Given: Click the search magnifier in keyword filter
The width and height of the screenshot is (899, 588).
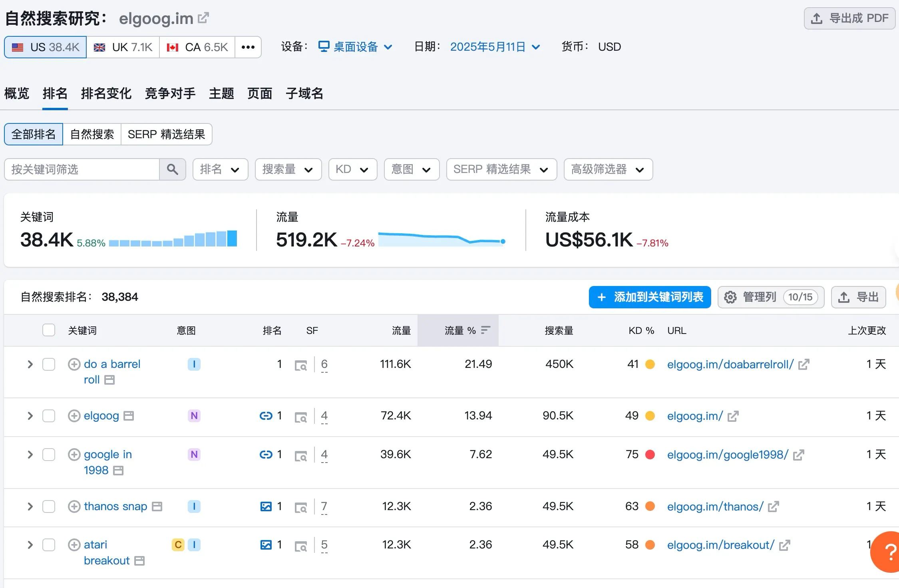Looking at the screenshot, I should coord(173,169).
